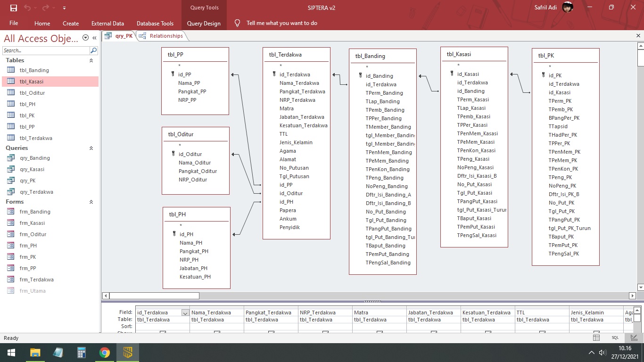Collapse the Queries group in navigation pane
Screen dimensions: 644x362
91,148
